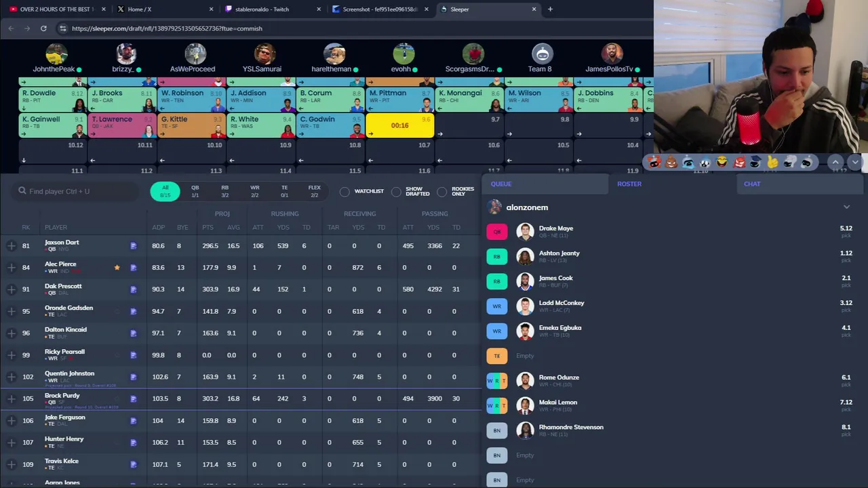This screenshot has height=488, width=868.
Task: Click the plus icon for Jake Ferguson
Action: (12, 421)
